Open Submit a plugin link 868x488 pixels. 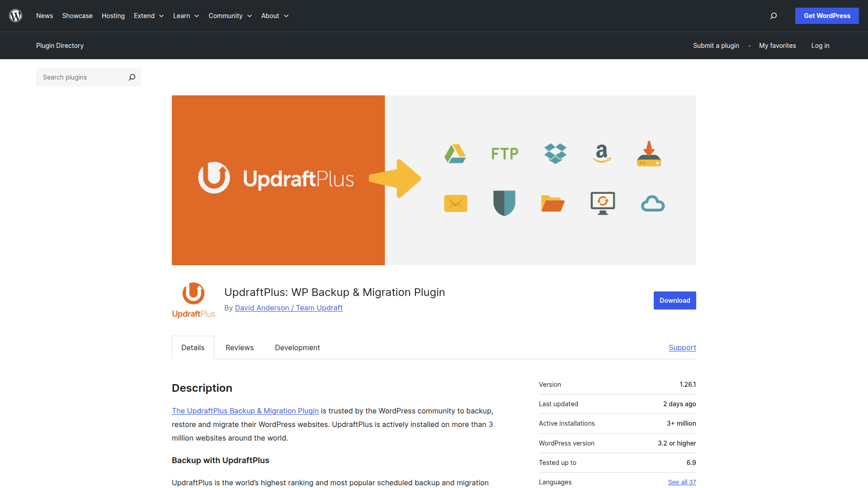[x=716, y=46]
